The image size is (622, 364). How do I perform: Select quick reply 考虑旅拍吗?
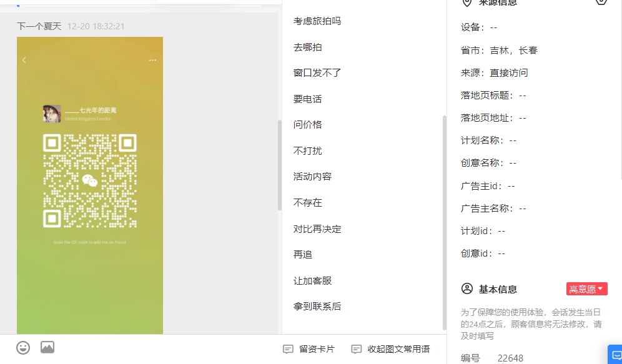[317, 21]
